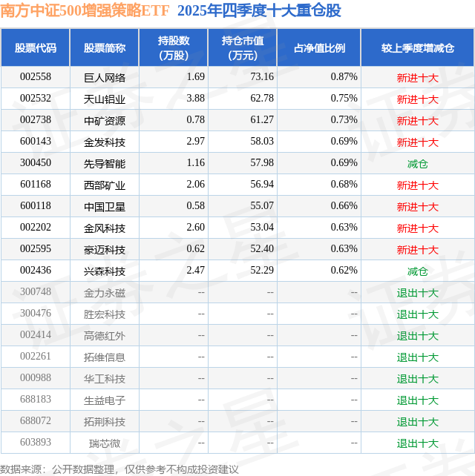
Task: Select stock code 002202
Action: [x=36, y=228]
